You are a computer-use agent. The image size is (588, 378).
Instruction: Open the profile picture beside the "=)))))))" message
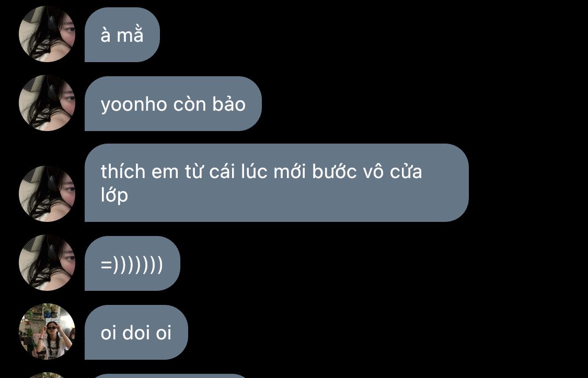[x=47, y=263]
